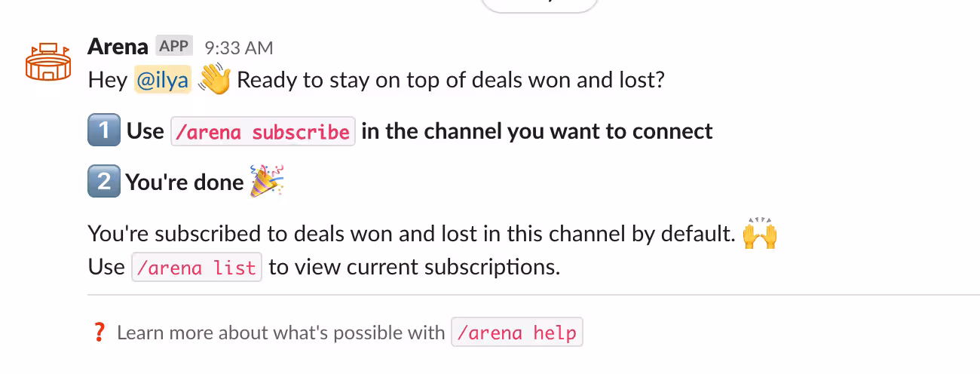Click "Ready to stay on top" sentence
Image resolution: width=980 pixels, height=374 pixels.
[x=451, y=80]
